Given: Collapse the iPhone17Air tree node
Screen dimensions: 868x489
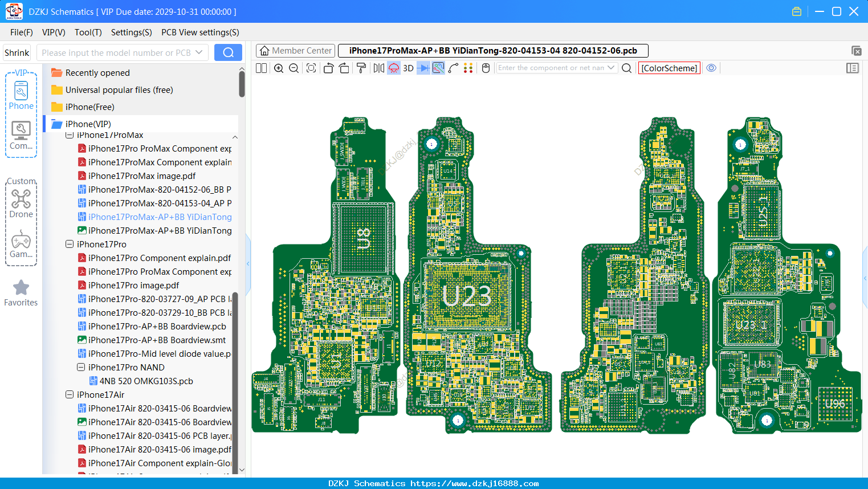Looking at the screenshot, I should click(x=70, y=394).
